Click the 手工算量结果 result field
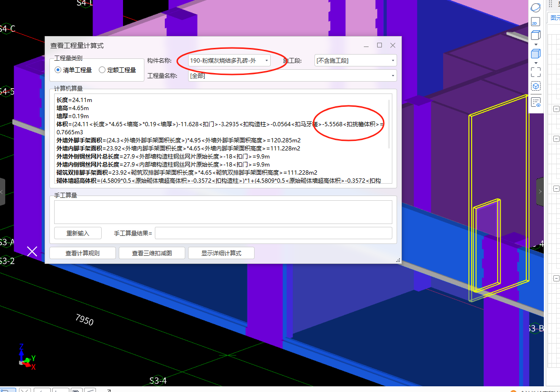 (x=273, y=233)
